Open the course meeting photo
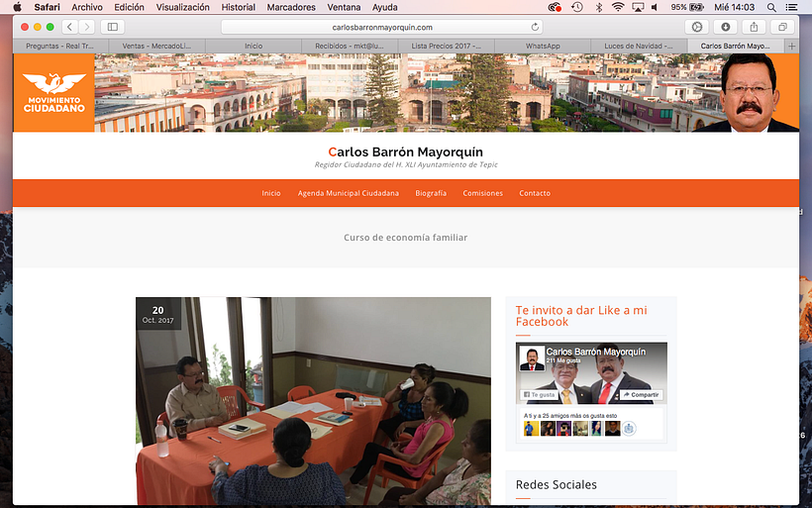Screen dimensions: 812x508 pos(313,401)
